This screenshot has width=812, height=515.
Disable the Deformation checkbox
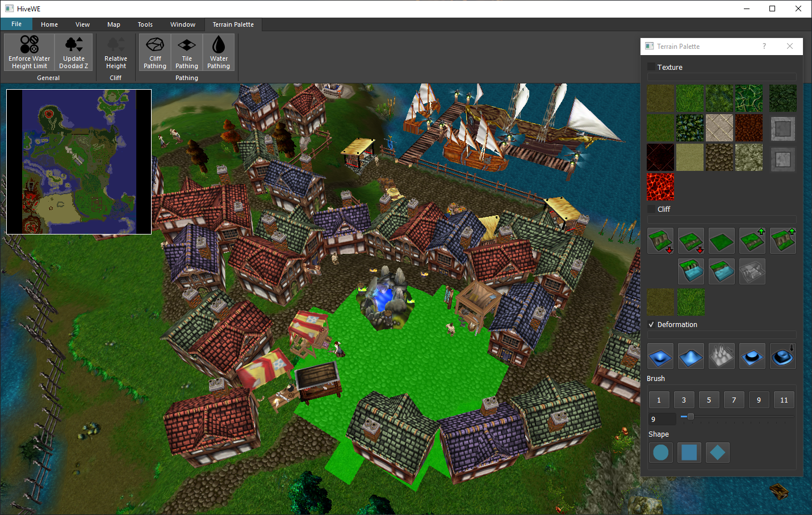(651, 325)
